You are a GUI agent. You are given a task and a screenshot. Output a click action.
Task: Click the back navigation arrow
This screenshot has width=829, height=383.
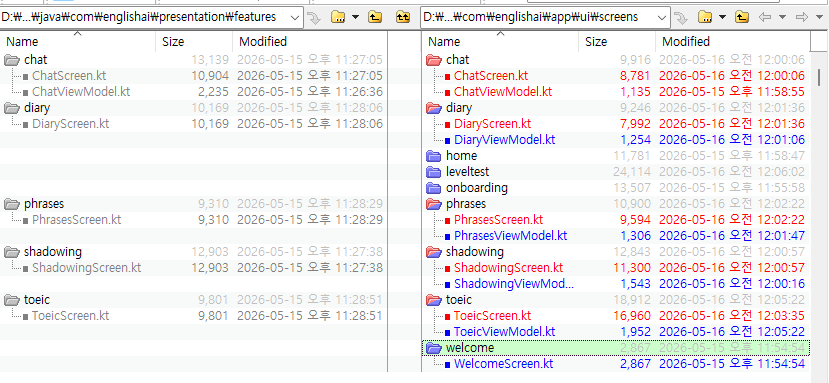[764, 17]
